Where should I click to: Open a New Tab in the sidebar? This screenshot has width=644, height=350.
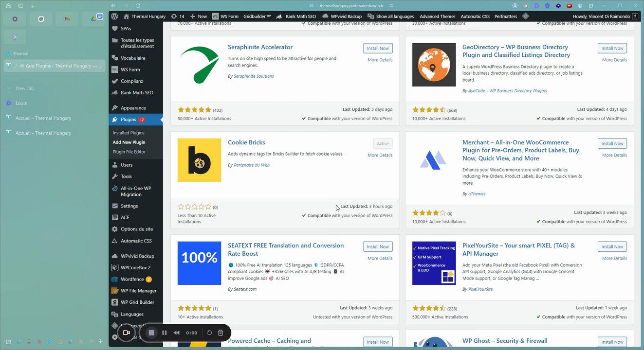tap(54, 88)
